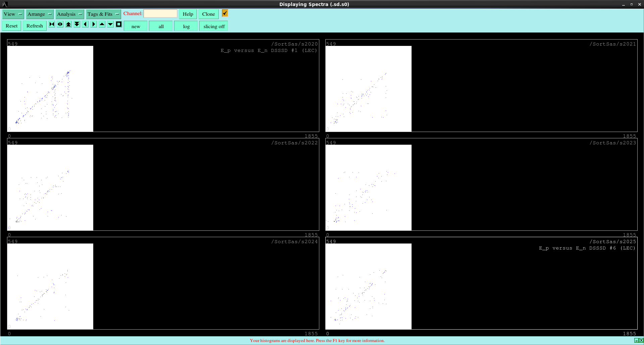The height and width of the screenshot is (345, 644).
Task: Click the double up arrow icon
Action: click(x=68, y=24)
